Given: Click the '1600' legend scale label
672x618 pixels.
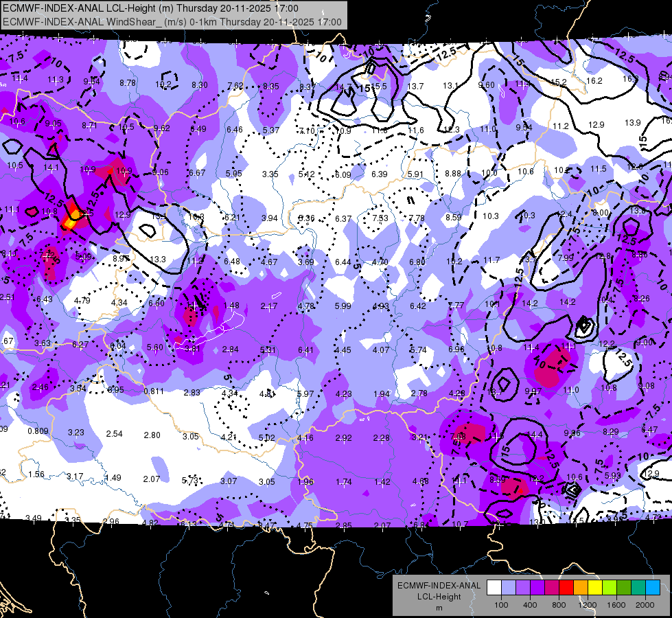Looking at the screenshot, I should pos(616,605).
